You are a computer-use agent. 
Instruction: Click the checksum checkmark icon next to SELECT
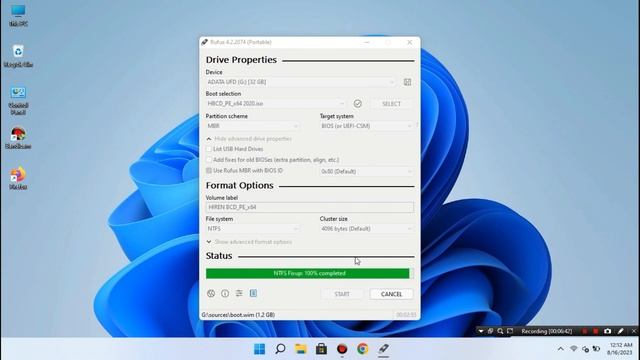tap(358, 104)
